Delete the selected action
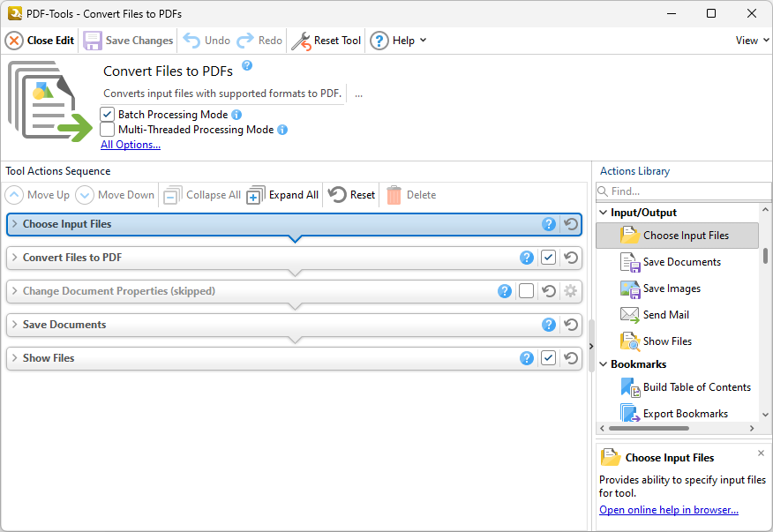The height and width of the screenshot is (532, 773). tap(411, 195)
